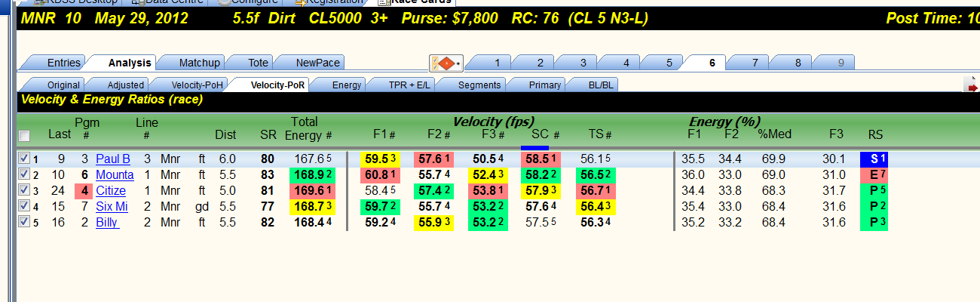Click the red 58.5 SC cell

coord(541,159)
